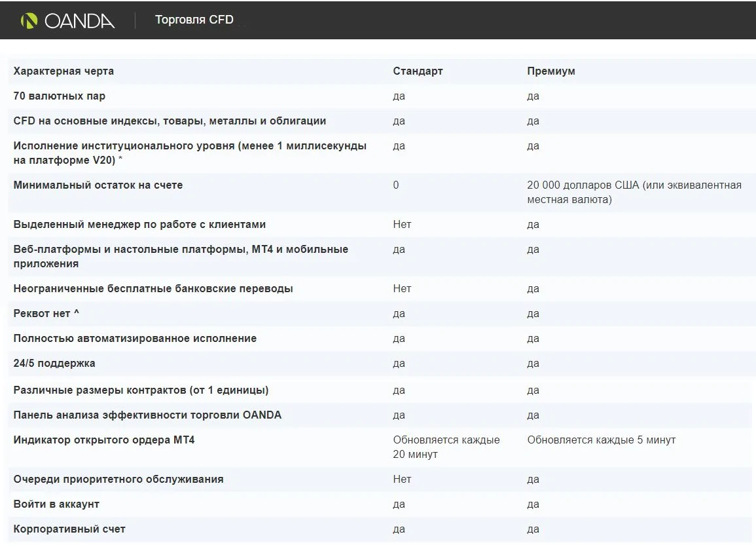Select the Реквот нет row label
Image resolution: width=756 pixels, height=547 pixels.
click(46, 314)
